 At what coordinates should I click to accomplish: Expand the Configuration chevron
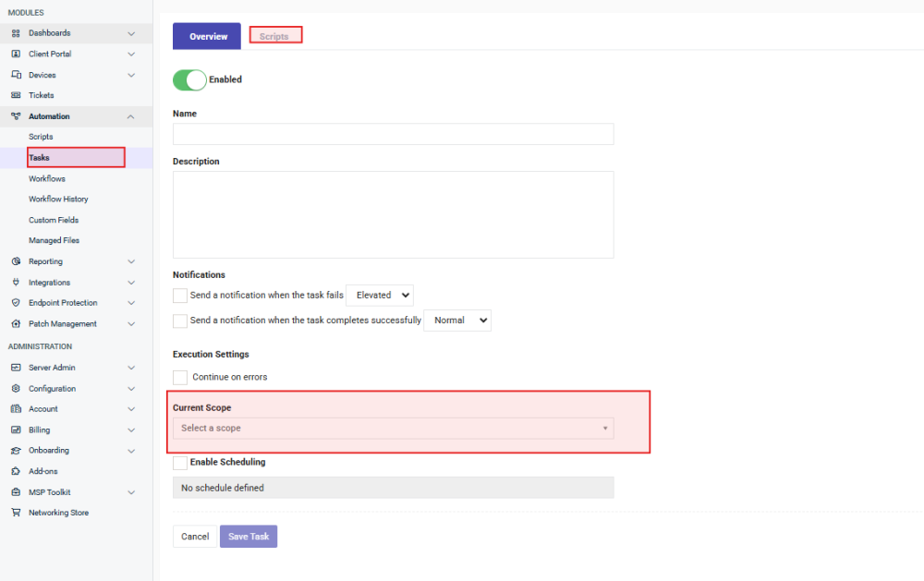tap(131, 389)
